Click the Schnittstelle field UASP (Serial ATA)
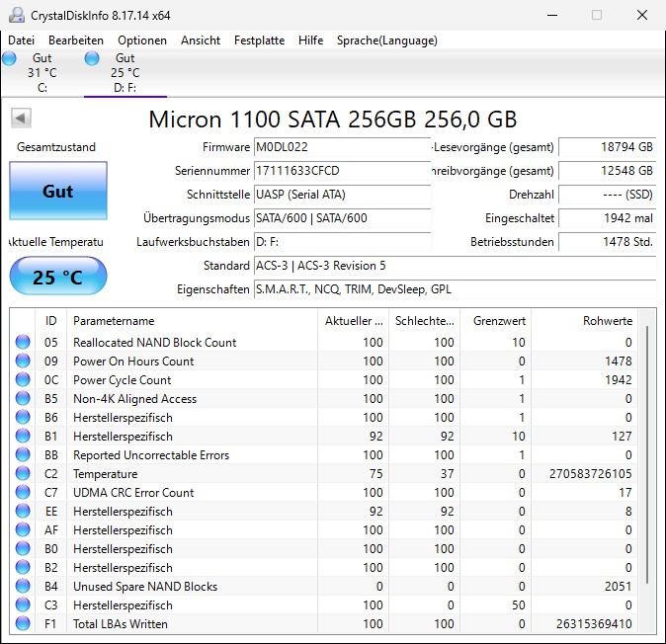This screenshot has width=666, height=644. click(342, 195)
